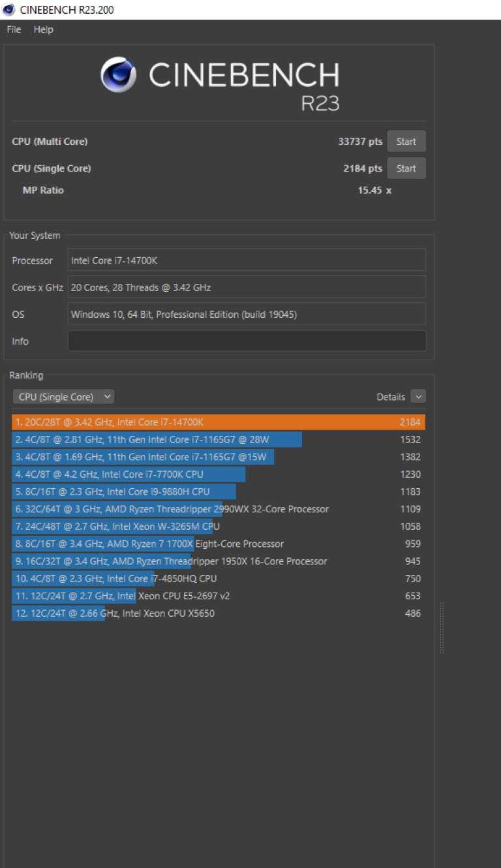Image resolution: width=501 pixels, height=868 pixels.
Task: Click the Cinebench title bar app icon
Action: (x=9, y=9)
